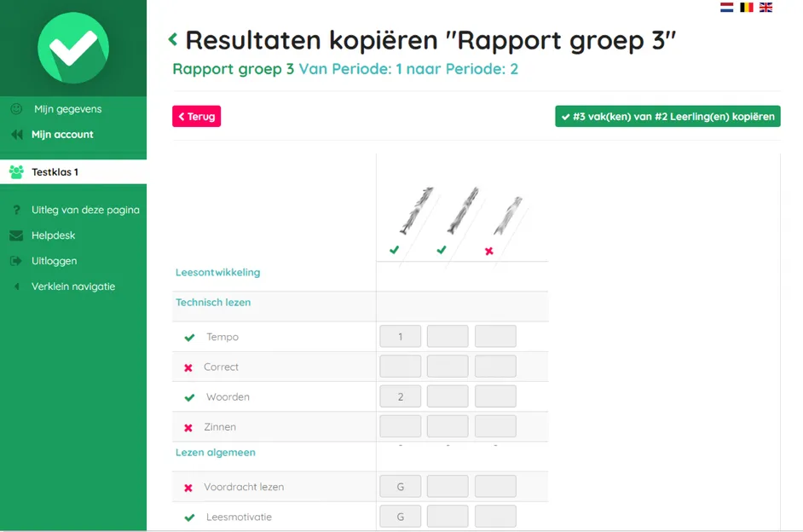Viewport: 803px width, 532px height.
Task: Click the Leesontwikkeling section heading
Action: (217, 273)
